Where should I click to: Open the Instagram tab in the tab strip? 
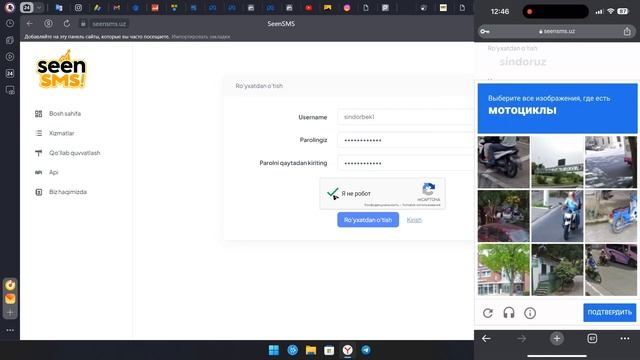click(78, 8)
